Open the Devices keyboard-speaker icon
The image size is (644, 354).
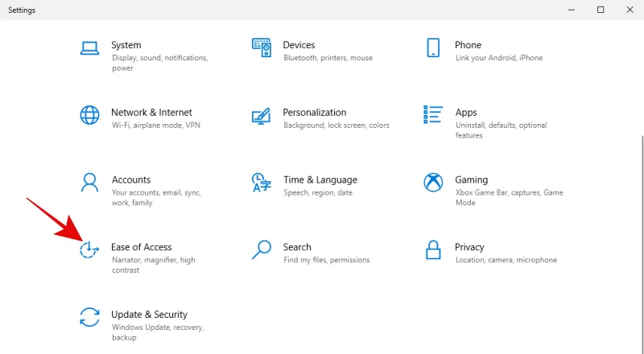click(x=262, y=47)
